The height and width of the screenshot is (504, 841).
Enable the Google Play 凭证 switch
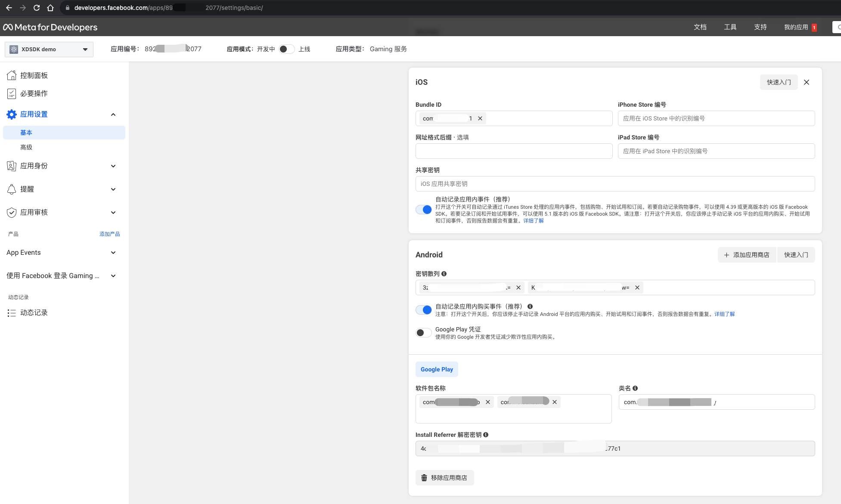pos(424,333)
